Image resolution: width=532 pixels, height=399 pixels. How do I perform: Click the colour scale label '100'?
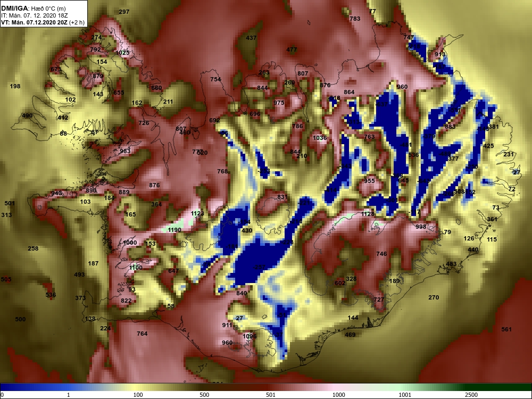click(138, 395)
